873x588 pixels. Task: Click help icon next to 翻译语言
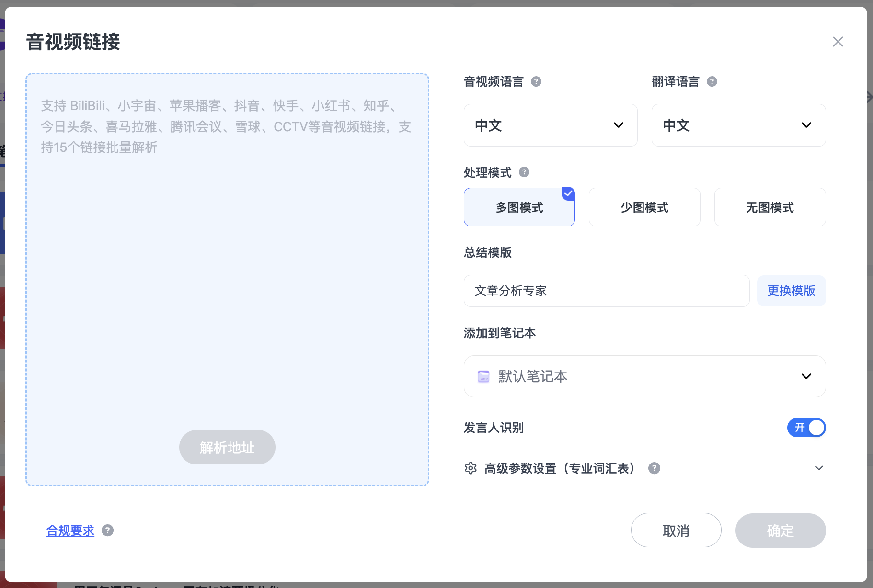712,81
